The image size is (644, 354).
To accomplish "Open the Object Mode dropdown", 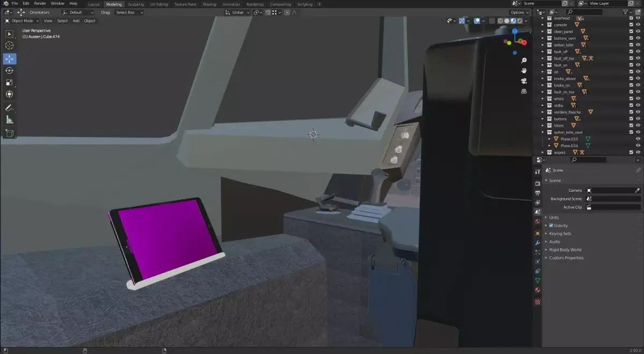I will (x=23, y=21).
